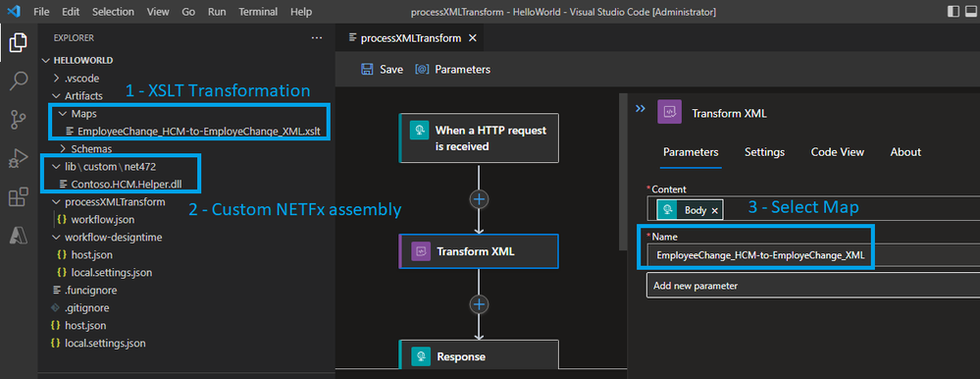Collapse the Maps folder
Screen dimensions: 980x379
[83, 114]
